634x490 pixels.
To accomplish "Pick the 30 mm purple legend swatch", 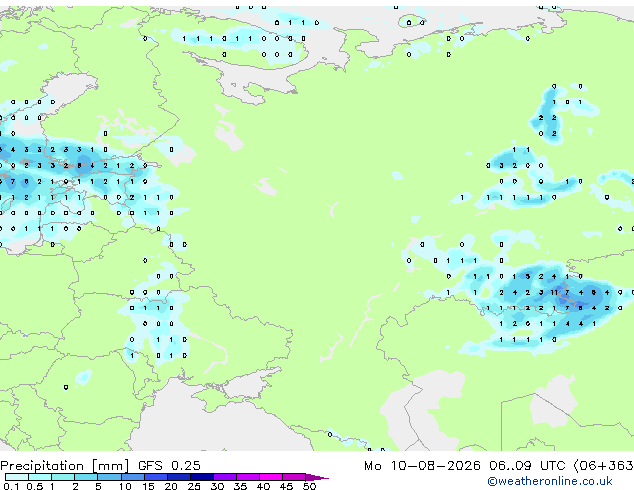I will pos(224,477).
